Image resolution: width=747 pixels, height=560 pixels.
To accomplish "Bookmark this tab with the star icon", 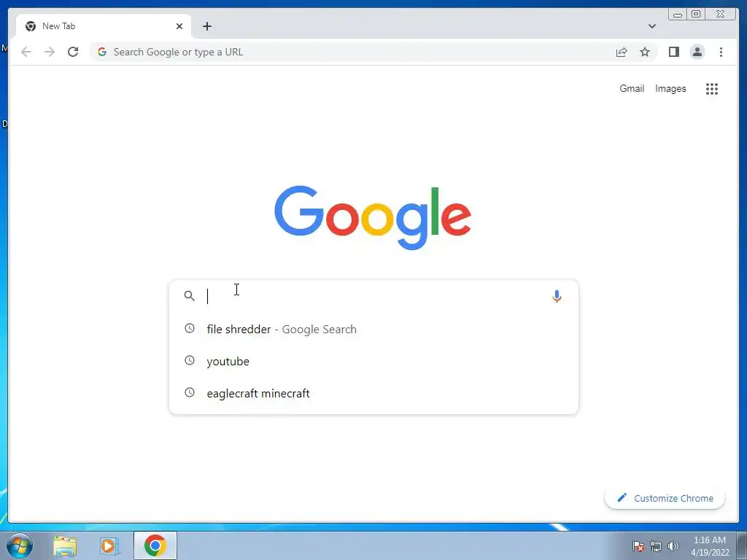I will (645, 52).
